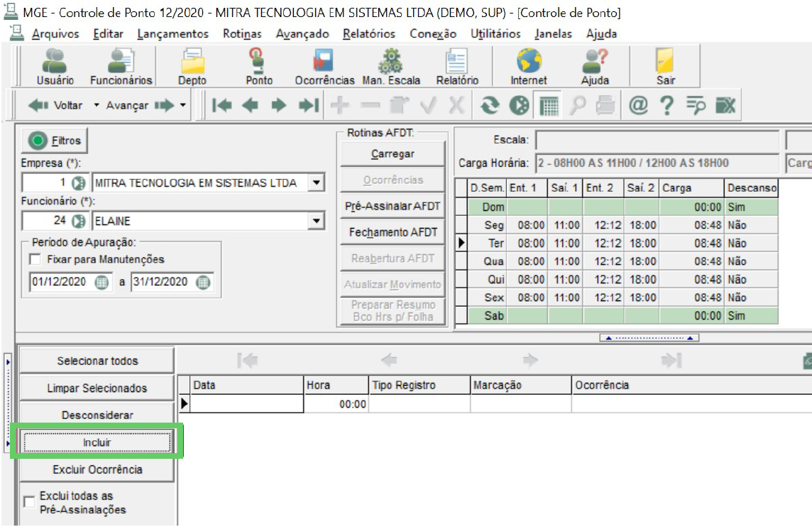Screen dimensions: 812x527
Task: Open the Avançar history dropdown arrow
Action: (183, 105)
